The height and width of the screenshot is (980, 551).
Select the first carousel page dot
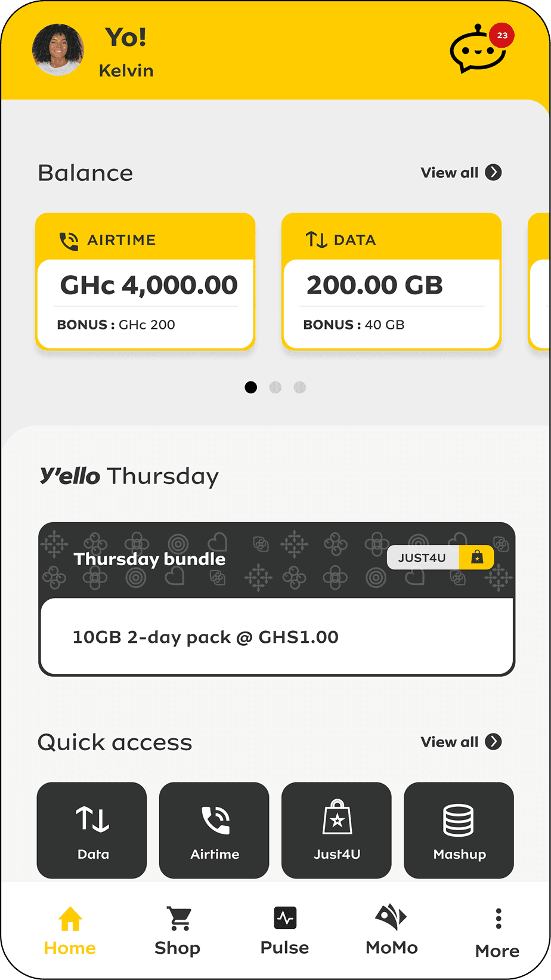251,387
